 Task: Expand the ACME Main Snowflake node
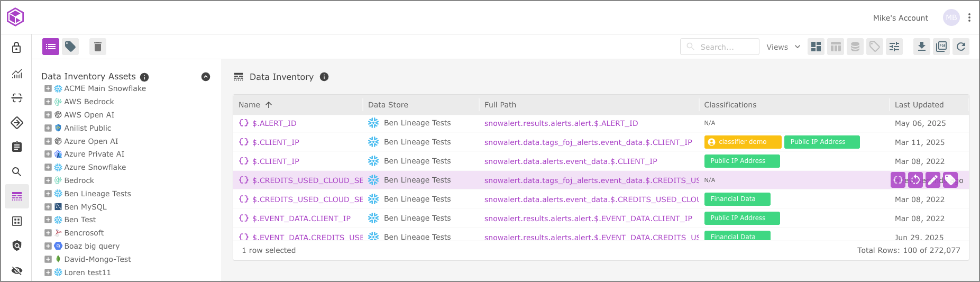tap(48, 88)
